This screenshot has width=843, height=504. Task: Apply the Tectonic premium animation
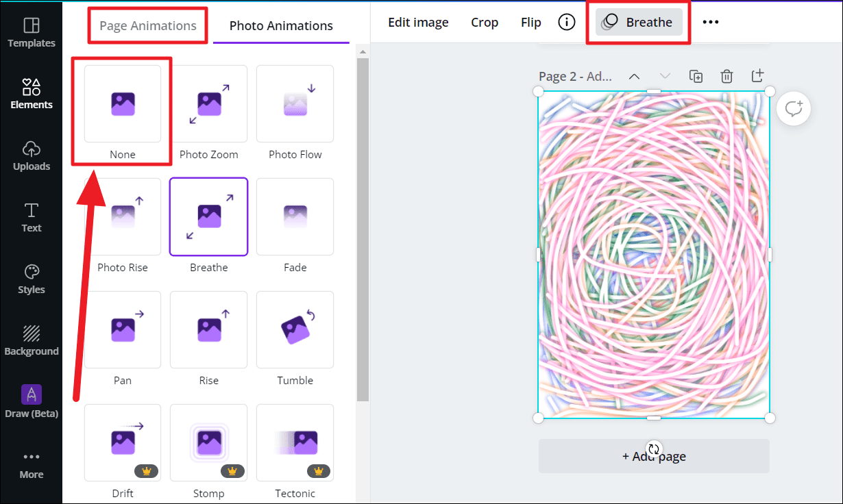(295, 442)
